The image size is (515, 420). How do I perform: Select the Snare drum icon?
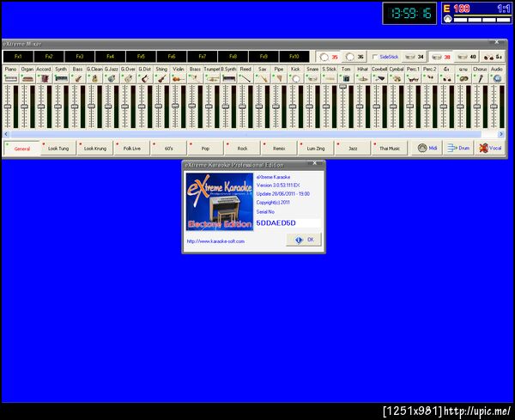(312, 78)
